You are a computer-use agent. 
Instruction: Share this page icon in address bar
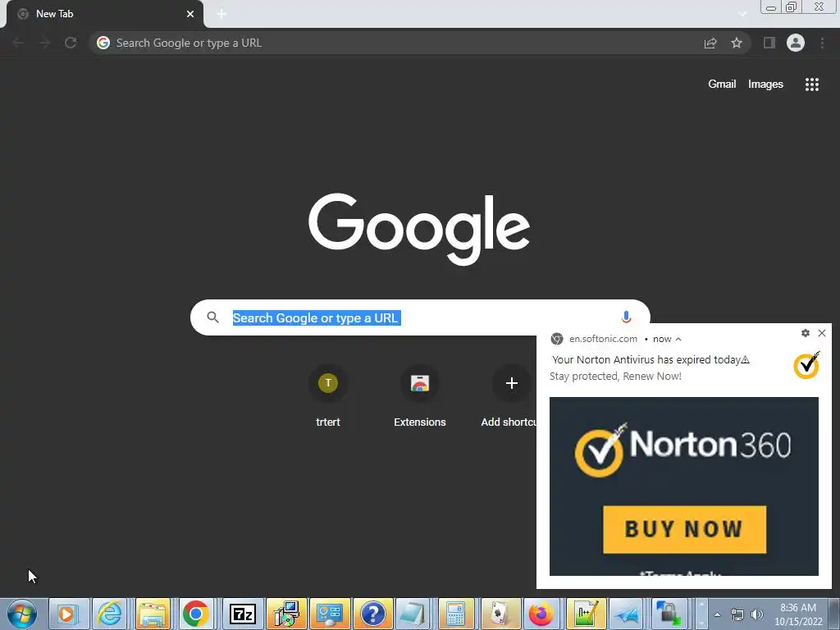tap(710, 43)
